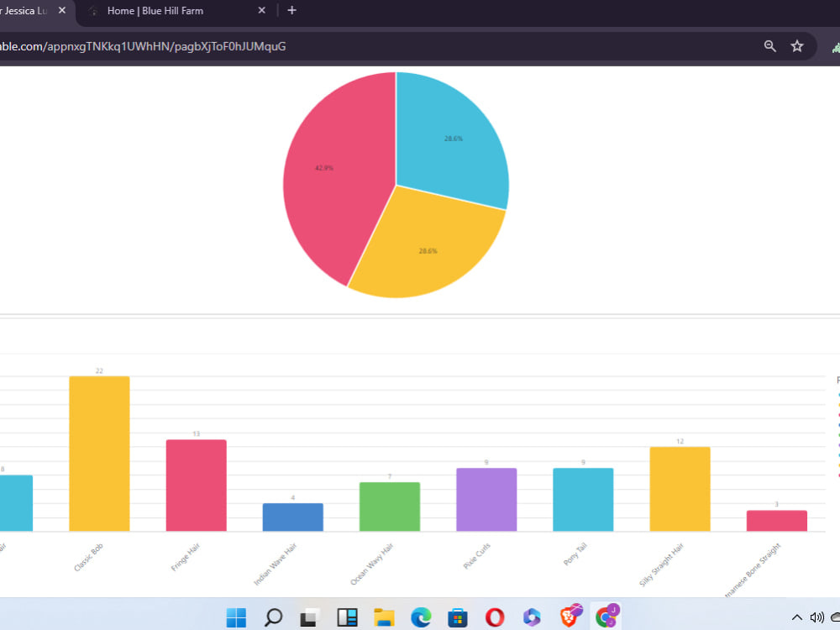Show hidden system tray icons

pyautogui.click(x=797, y=617)
